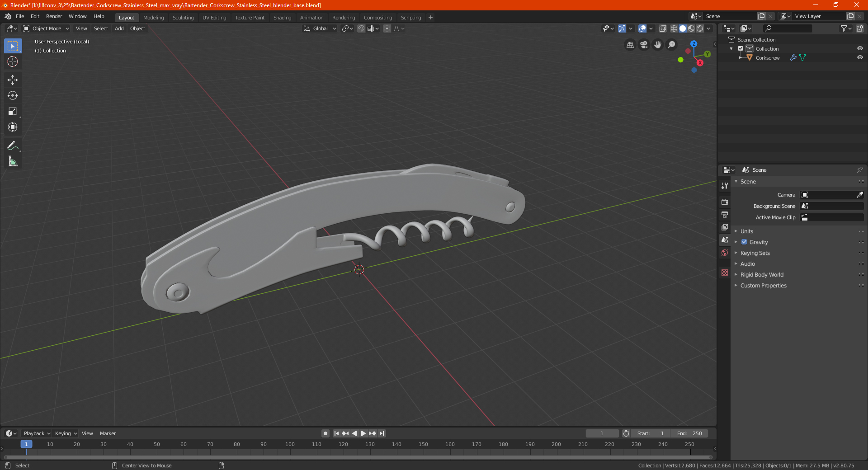Open the View Layer properties tab
868x470 pixels.
tap(725, 227)
